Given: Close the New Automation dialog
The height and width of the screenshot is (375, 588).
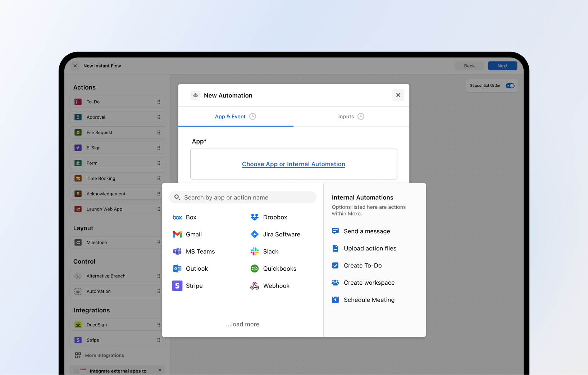Looking at the screenshot, I should [398, 95].
